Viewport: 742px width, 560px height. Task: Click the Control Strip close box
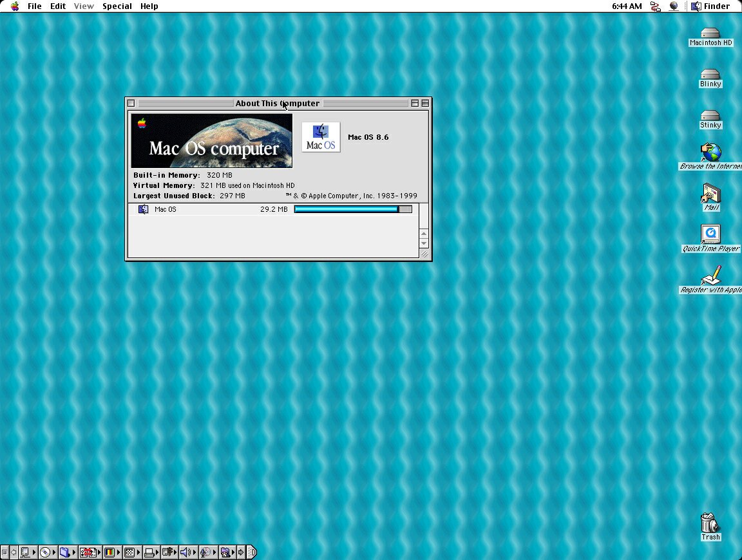pos(5,552)
